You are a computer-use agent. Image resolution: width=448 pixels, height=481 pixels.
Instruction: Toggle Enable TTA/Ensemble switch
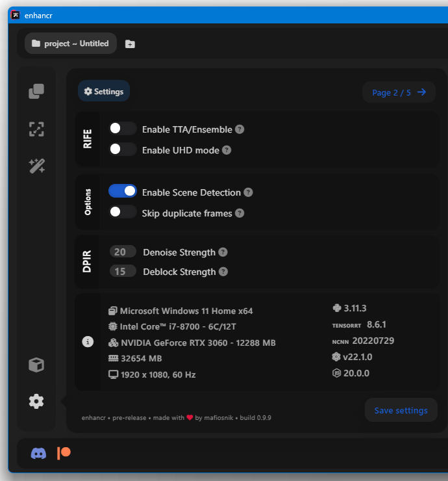pyautogui.click(x=123, y=129)
